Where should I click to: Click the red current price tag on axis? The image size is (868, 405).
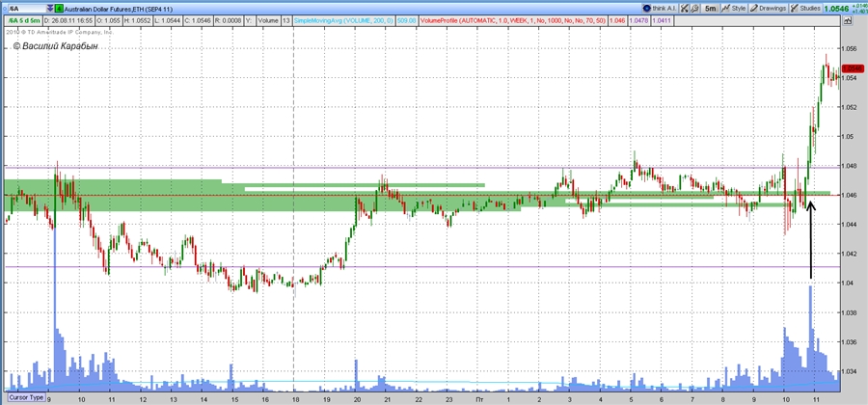[852, 68]
